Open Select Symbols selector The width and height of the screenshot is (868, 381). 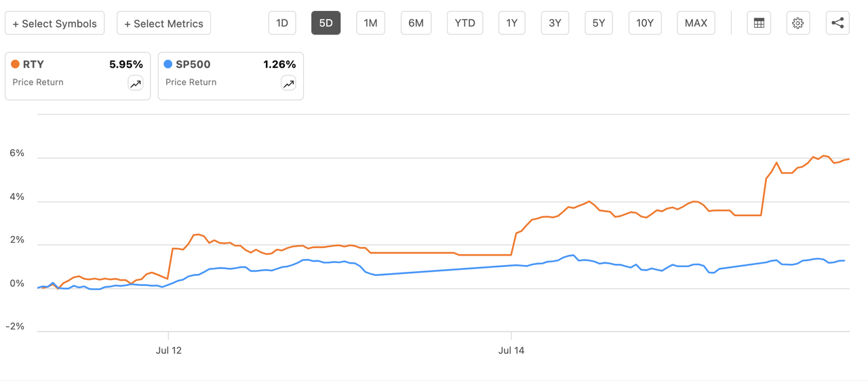(x=55, y=23)
